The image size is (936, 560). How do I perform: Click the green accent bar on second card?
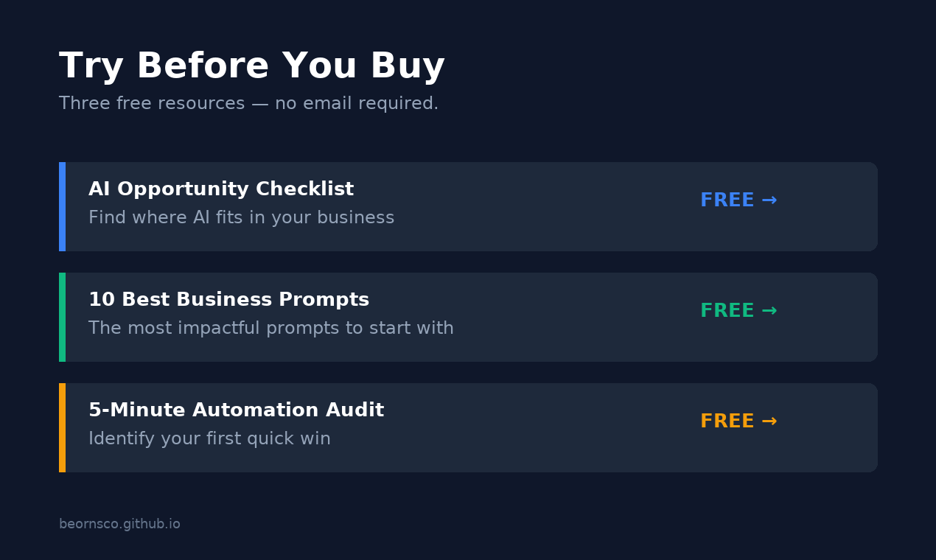(x=62, y=317)
